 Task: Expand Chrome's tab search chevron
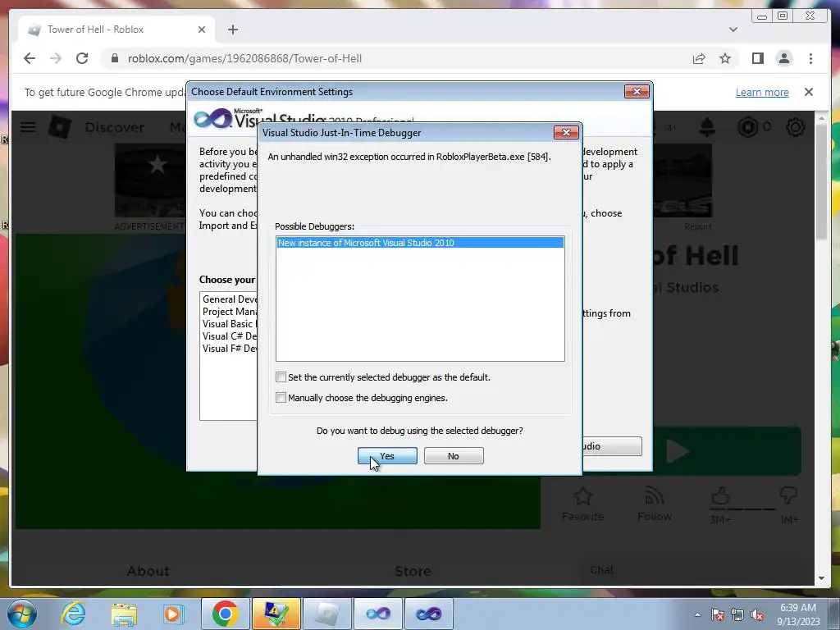click(733, 30)
